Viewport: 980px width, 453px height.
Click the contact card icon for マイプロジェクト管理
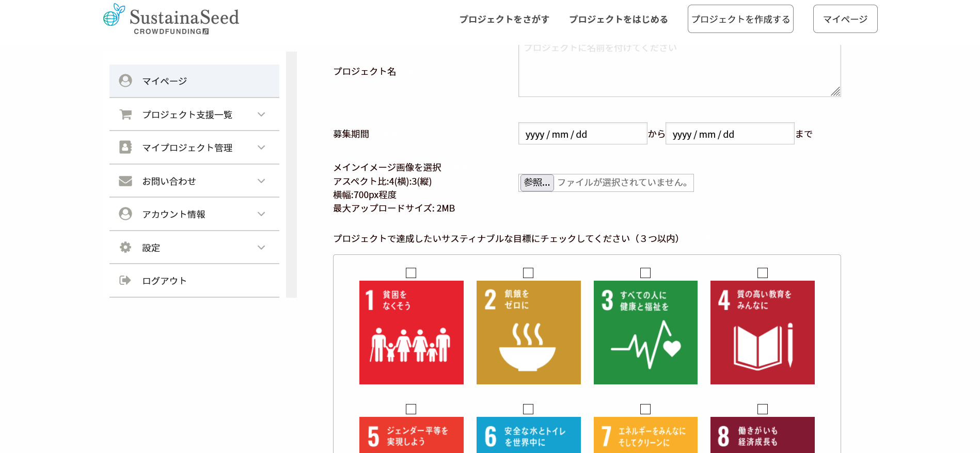[x=125, y=147]
